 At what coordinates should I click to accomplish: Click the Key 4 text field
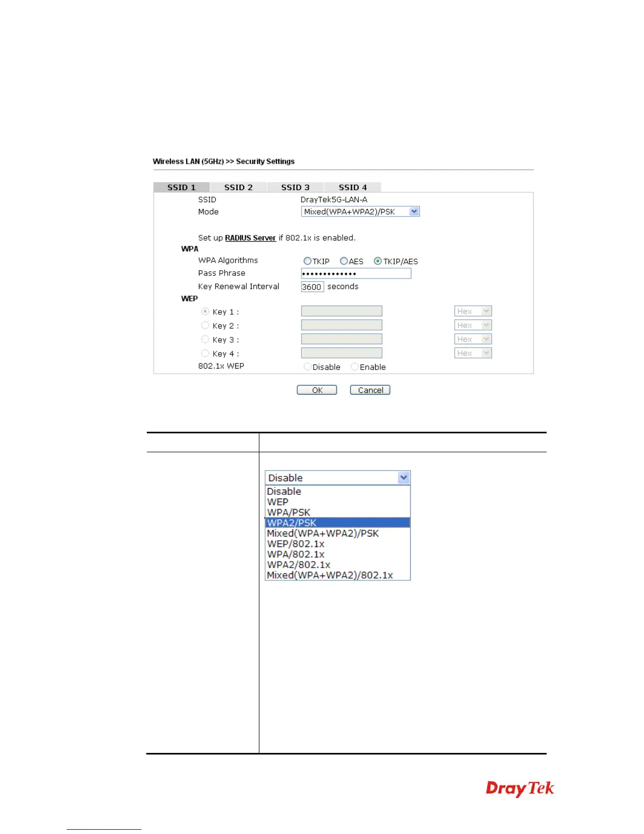[x=341, y=353]
